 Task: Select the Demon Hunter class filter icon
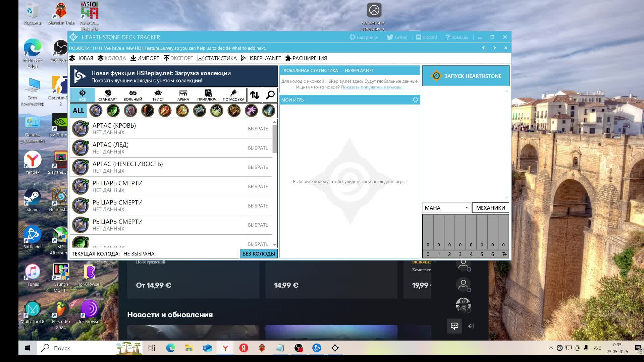coord(113,111)
